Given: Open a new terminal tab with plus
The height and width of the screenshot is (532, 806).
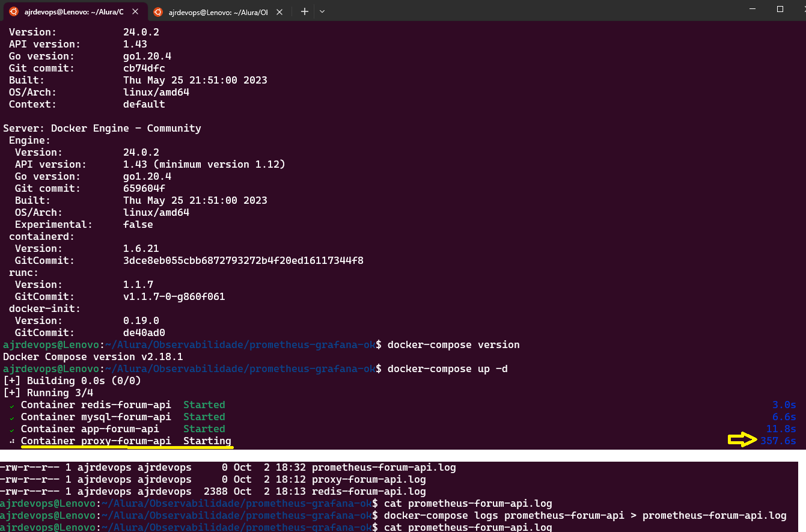Looking at the screenshot, I should (305, 11).
